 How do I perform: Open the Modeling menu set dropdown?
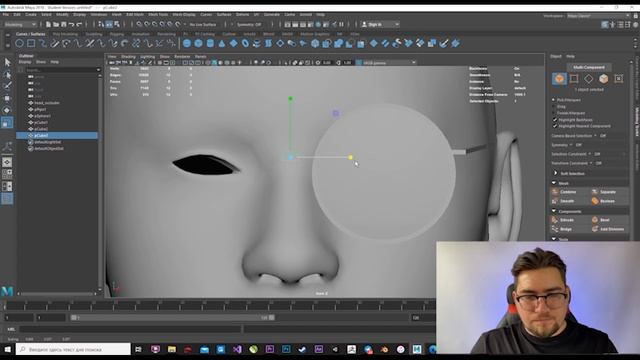coord(20,24)
